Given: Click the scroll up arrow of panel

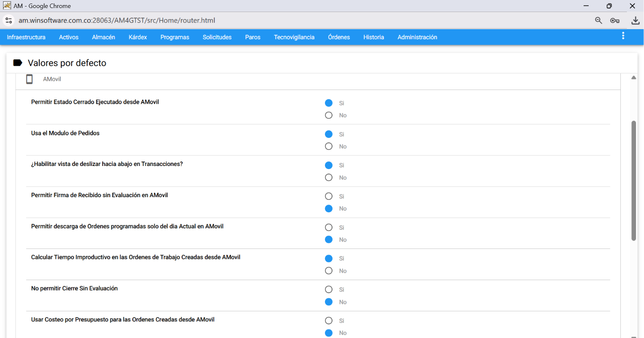Looking at the screenshot, I should tap(634, 77).
